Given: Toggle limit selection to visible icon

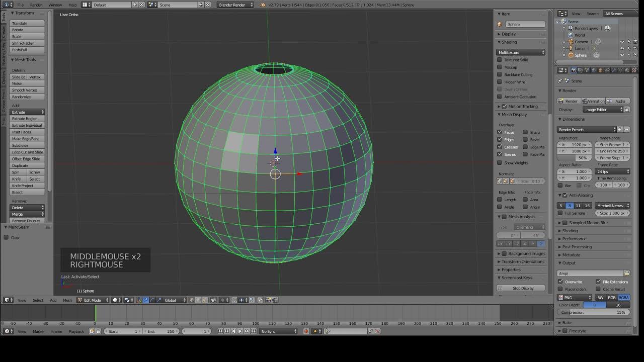Looking at the screenshot, I should click(x=213, y=300).
